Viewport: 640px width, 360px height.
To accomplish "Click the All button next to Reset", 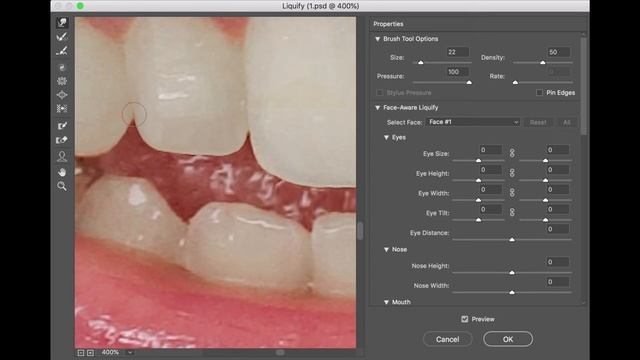I will pos(567,122).
